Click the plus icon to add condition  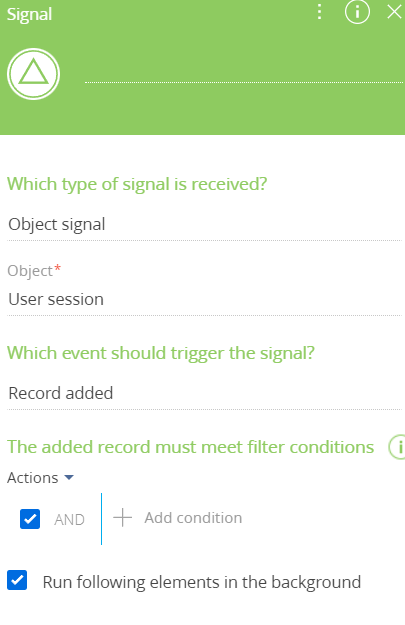[122, 518]
